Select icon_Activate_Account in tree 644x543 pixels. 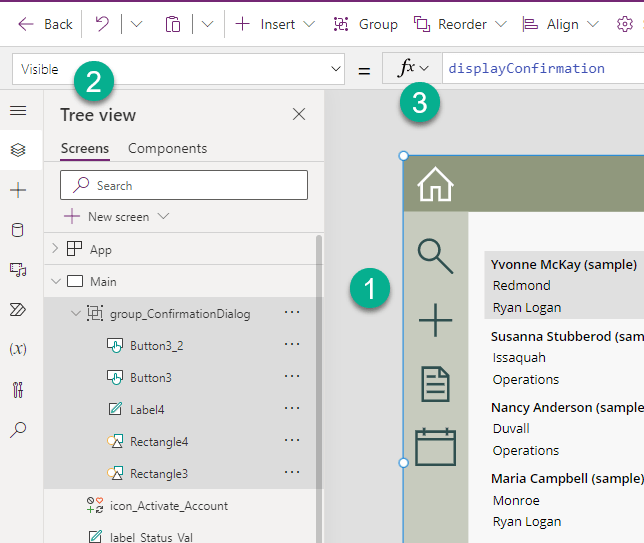[168, 506]
